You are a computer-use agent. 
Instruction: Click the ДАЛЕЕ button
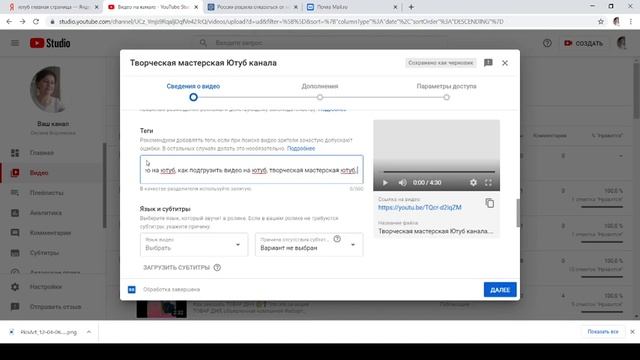[x=500, y=290]
